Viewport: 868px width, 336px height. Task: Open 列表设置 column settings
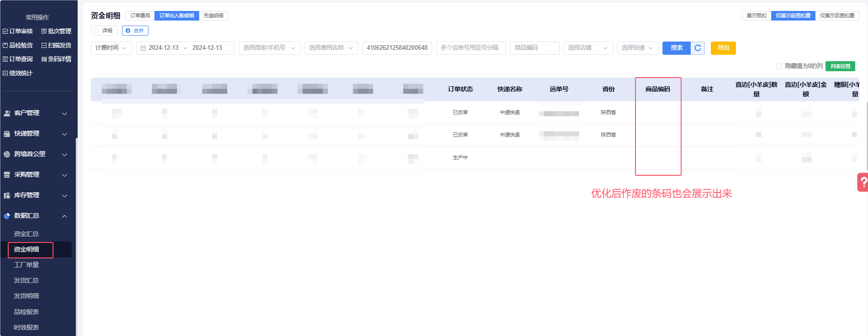click(x=840, y=66)
